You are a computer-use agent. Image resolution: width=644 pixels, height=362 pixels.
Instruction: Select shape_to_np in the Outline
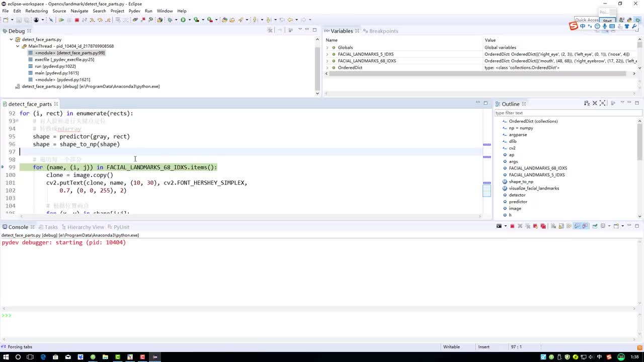point(521,182)
